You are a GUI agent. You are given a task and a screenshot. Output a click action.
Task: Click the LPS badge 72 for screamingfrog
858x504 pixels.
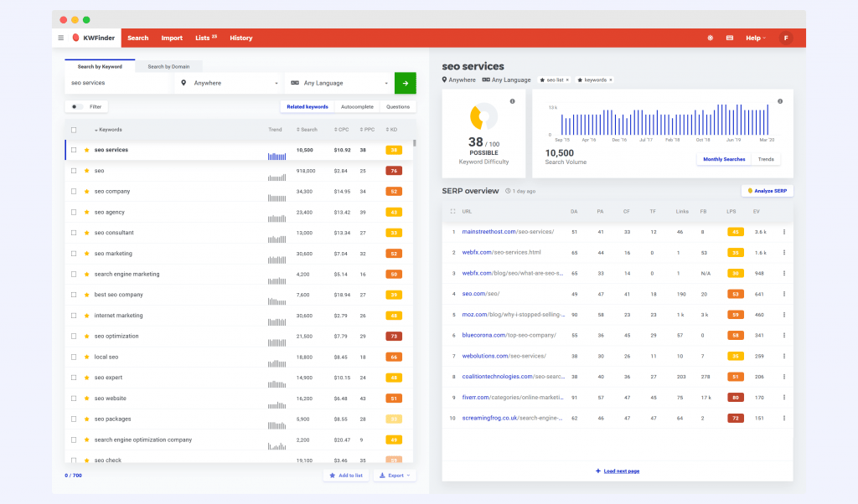[736, 418]
